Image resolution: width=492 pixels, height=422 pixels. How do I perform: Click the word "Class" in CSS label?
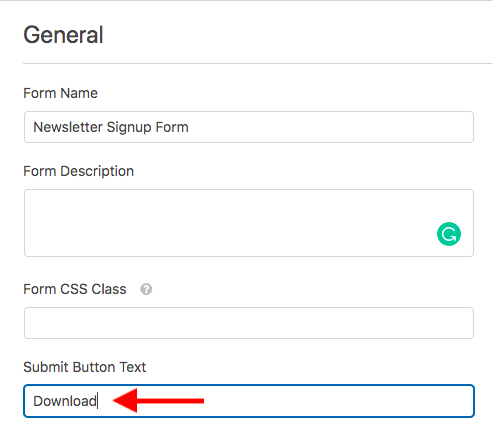[109, 289]
